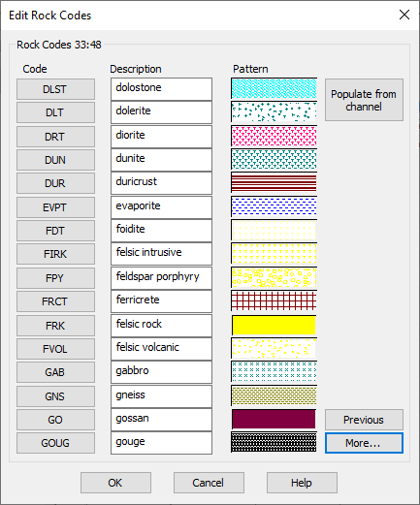Close the Edit Rock Codes window
Image resolution: width=420 pixels, height=505 pixels.
(x=404, y=15)
